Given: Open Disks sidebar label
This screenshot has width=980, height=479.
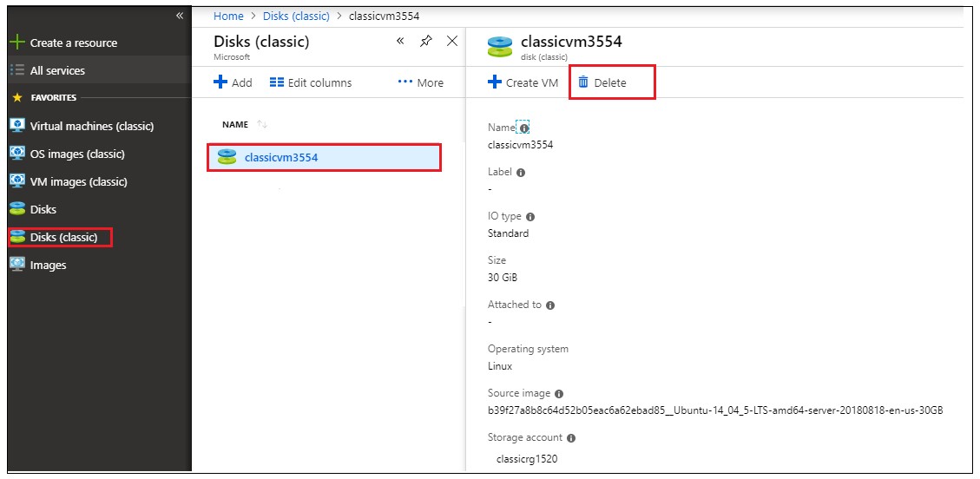Looking at the screenshot, I should click(43, 209).
